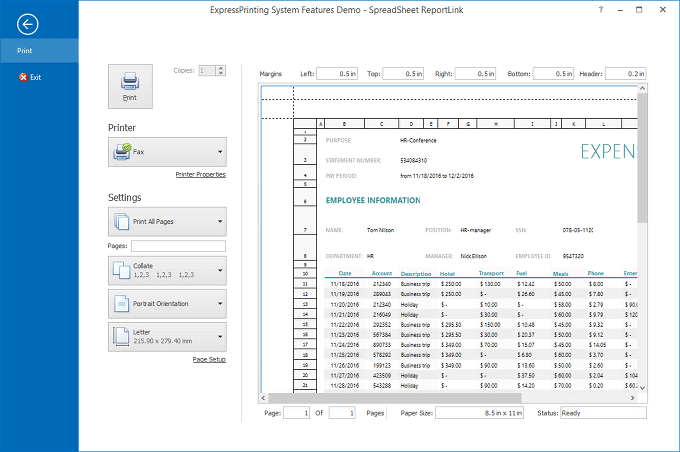Click the red Exit icon

click(23, 77)
